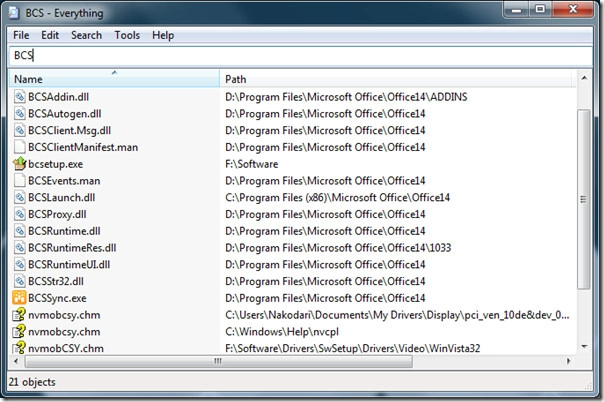Click the Office14\ADDINS path of BCSAddin.dll
604x402 pixels.
point(346,97)
